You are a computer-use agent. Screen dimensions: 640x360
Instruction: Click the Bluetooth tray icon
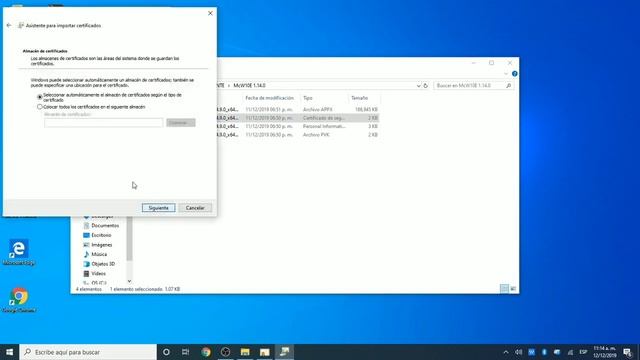click(544, 352)
